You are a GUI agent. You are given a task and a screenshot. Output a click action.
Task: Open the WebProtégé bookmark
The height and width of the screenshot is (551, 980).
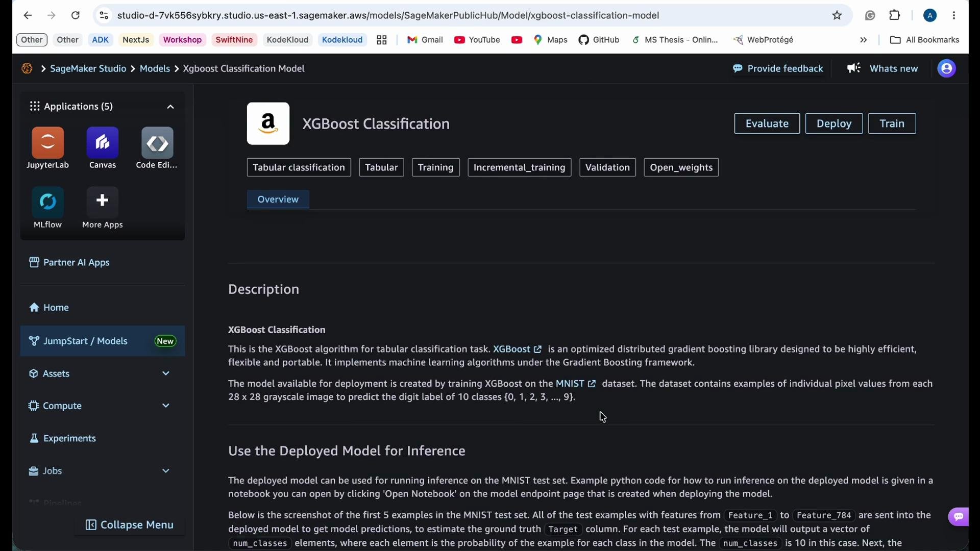(763, 40)
